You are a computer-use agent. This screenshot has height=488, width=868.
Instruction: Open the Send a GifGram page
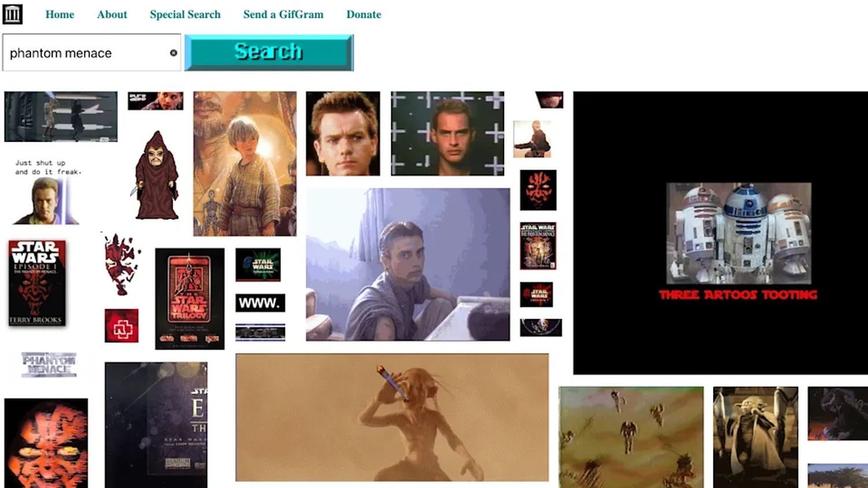283,14
